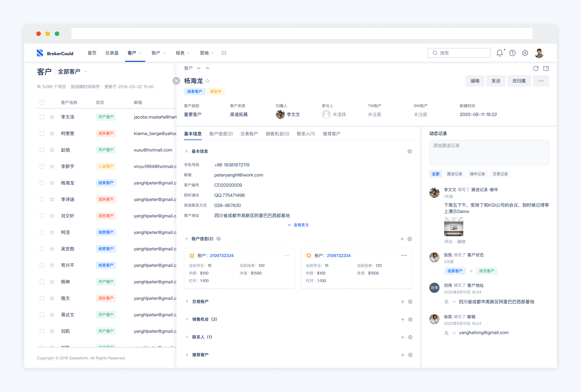Add a new item in the 交易账户 section
This screenshot has height=392, width=581.
coord(403,302)
